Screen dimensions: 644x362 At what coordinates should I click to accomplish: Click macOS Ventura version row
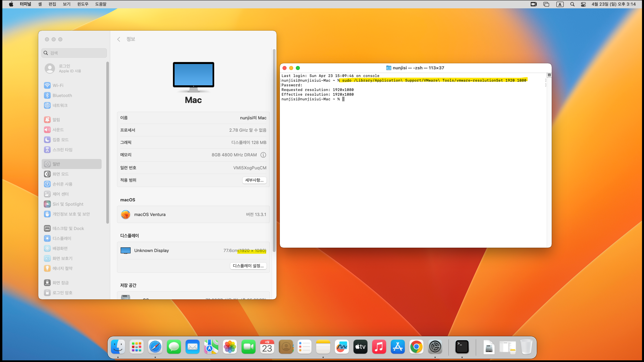pyautogui.click(x=193, y=214)
